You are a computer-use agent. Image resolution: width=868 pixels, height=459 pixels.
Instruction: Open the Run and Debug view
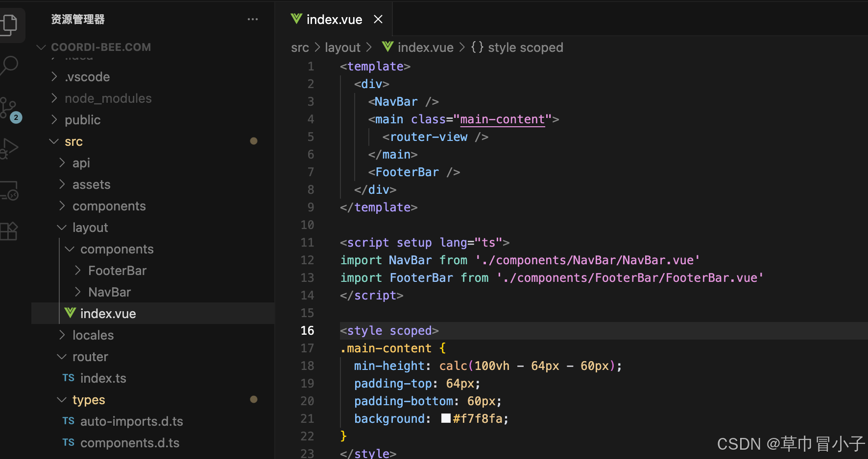click(10, 148)
